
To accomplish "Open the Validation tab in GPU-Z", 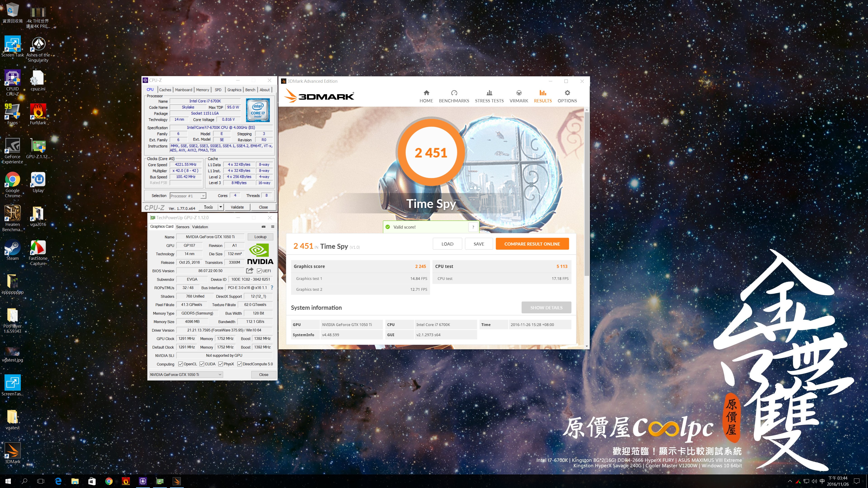I will click(200, 227).
